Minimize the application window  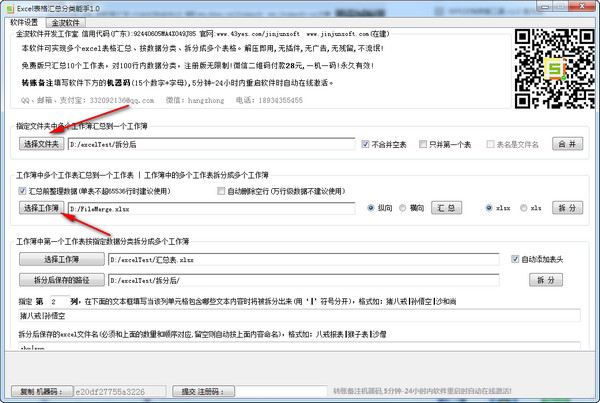[x=545, y=7]
